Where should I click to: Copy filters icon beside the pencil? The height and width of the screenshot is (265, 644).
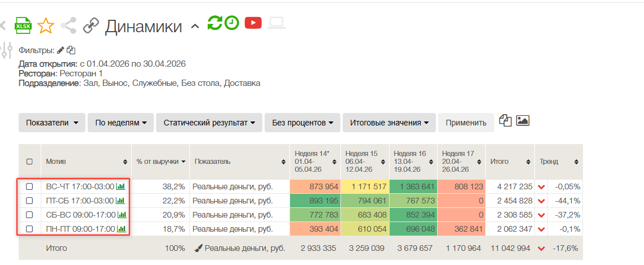71,50
